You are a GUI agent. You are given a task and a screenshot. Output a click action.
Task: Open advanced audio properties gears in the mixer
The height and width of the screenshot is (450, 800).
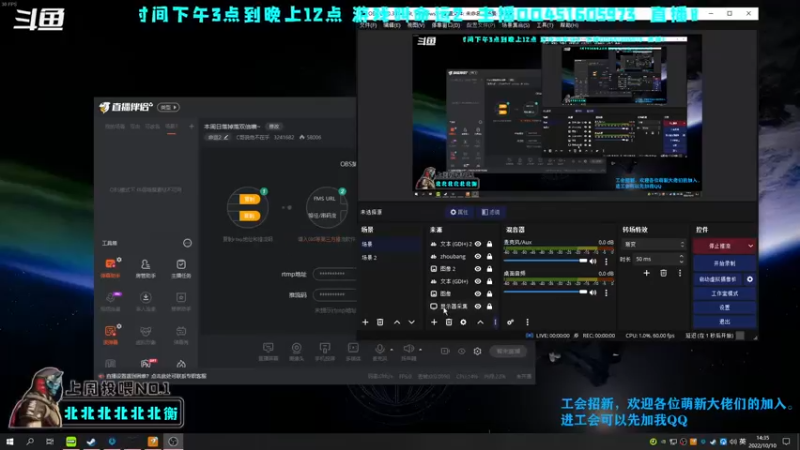[510, 322]
